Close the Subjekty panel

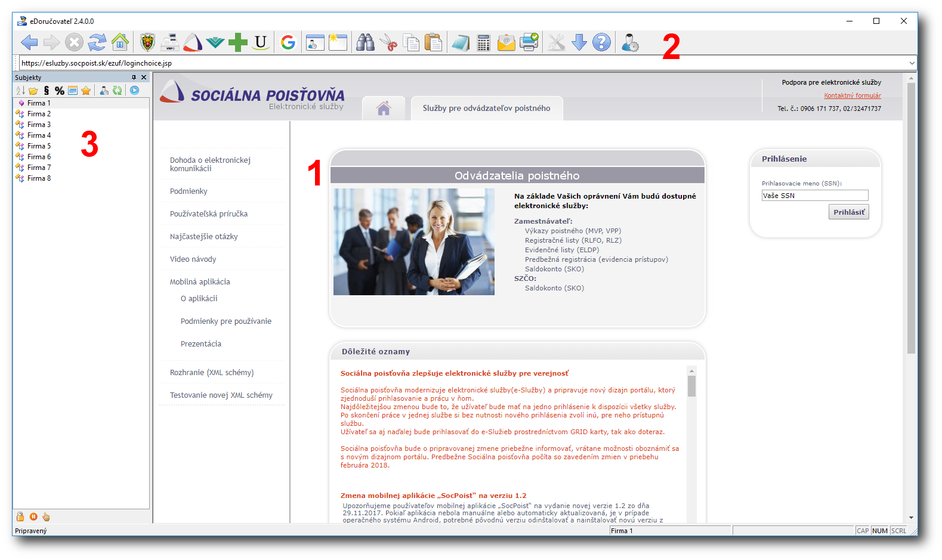pyautogui.click(x=144, y=78)
